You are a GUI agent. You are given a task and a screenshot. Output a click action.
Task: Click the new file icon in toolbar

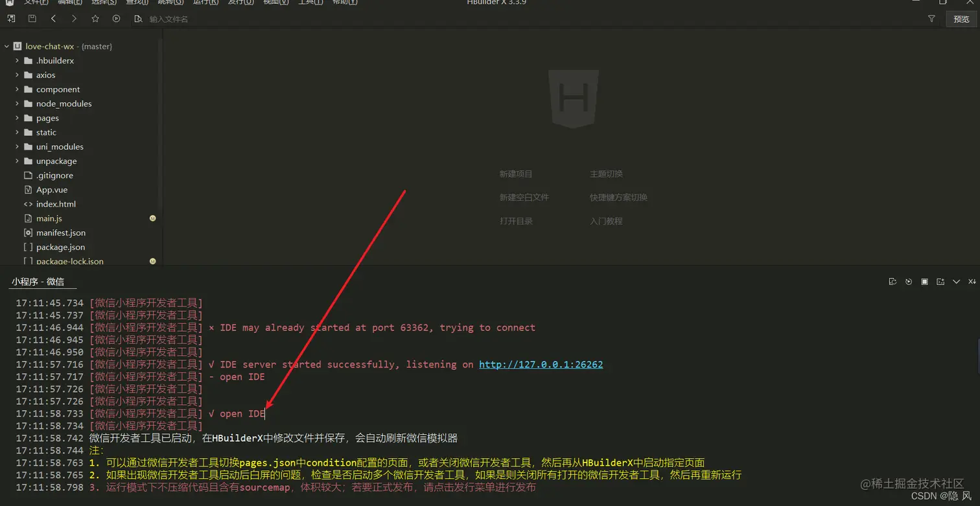(11, 19)
